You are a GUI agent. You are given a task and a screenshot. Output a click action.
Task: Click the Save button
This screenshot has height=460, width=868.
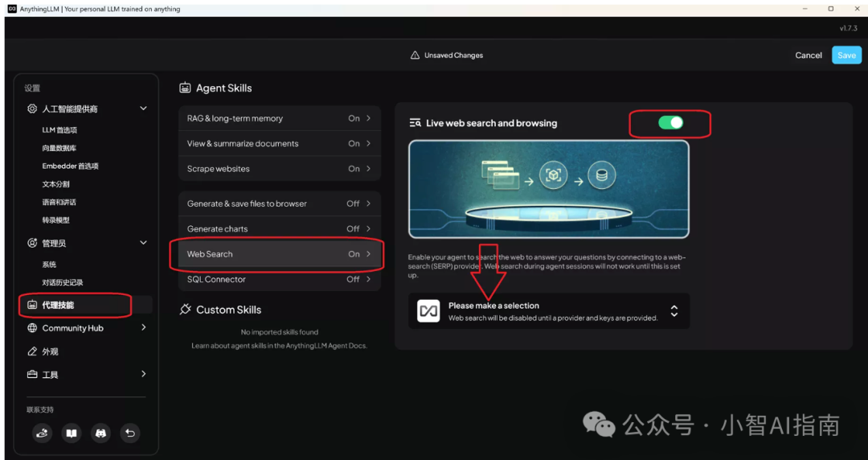pos(846,55)
